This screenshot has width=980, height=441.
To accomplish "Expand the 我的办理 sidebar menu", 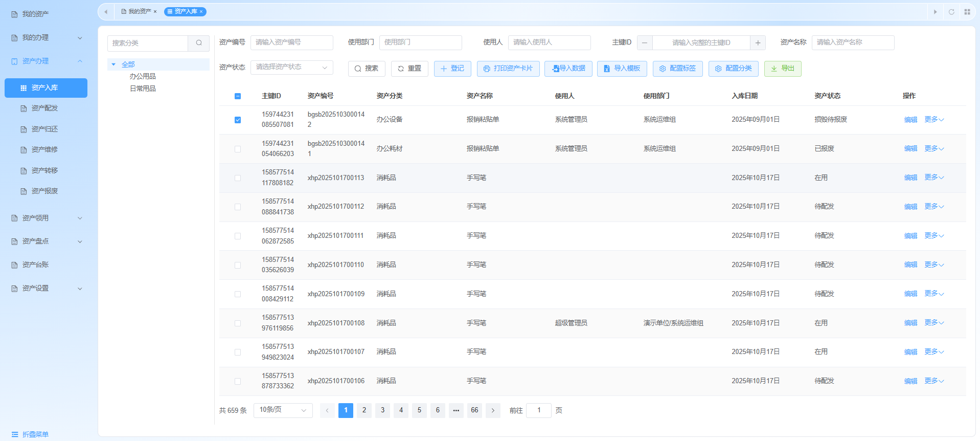I will [x=80, y=38].
